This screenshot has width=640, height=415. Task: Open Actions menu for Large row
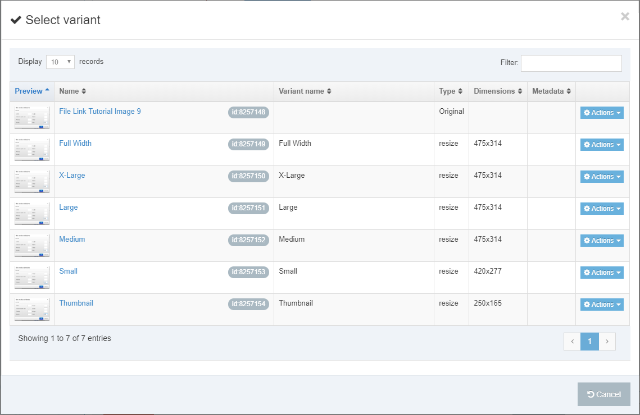click(x=602, y=209)
